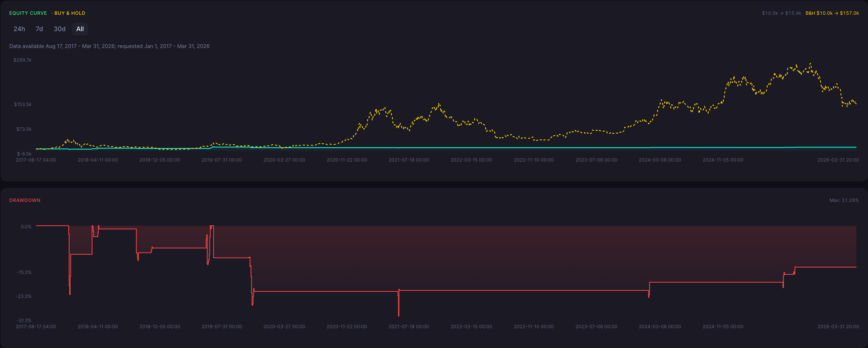Switch to the 7d range tab

click(40, 29)
